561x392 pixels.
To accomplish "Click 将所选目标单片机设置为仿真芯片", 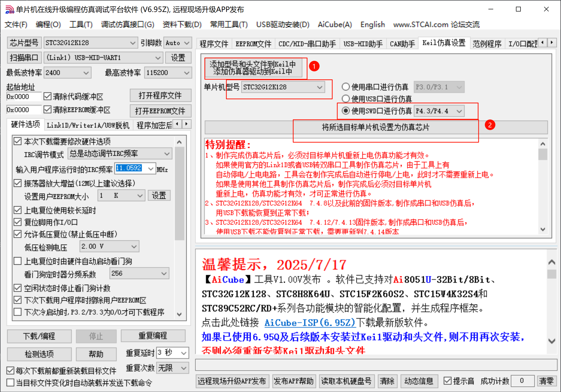I will [x=375, y=127].
